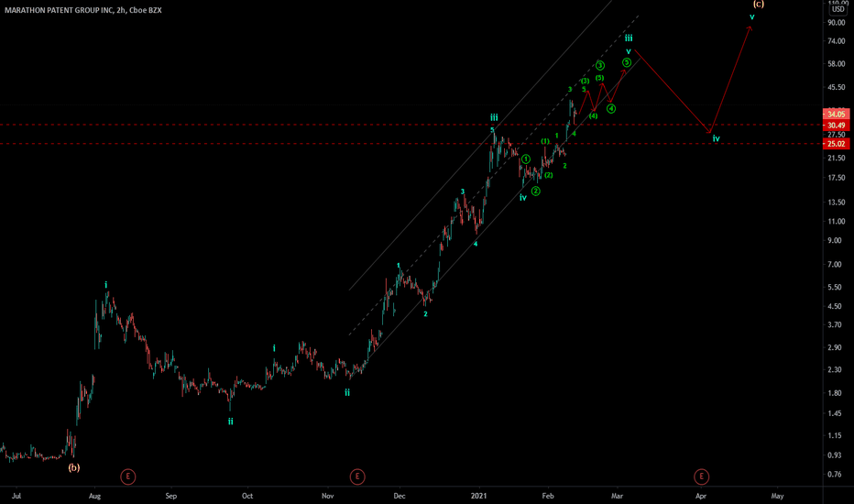Click the green (1) wave label
This screenshot has width=854, height=504.
(x=545, y=141)
